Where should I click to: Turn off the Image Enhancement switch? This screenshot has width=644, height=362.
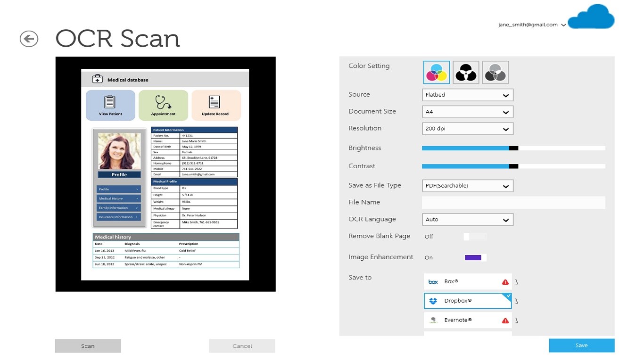(475, 257)
